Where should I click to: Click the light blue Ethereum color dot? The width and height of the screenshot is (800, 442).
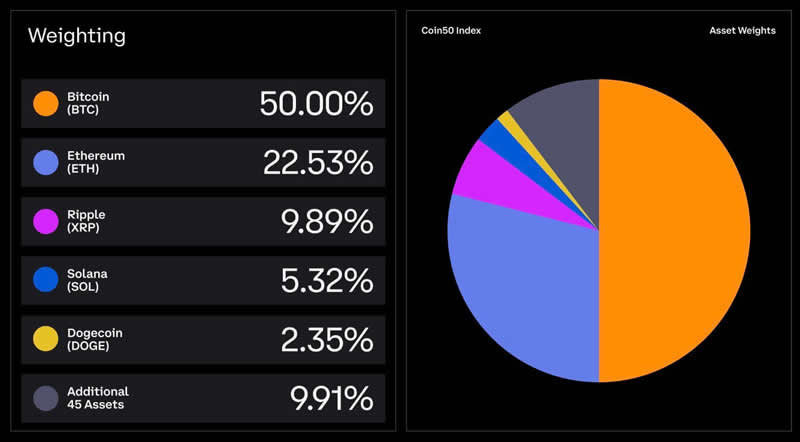[x=45, y=162]
